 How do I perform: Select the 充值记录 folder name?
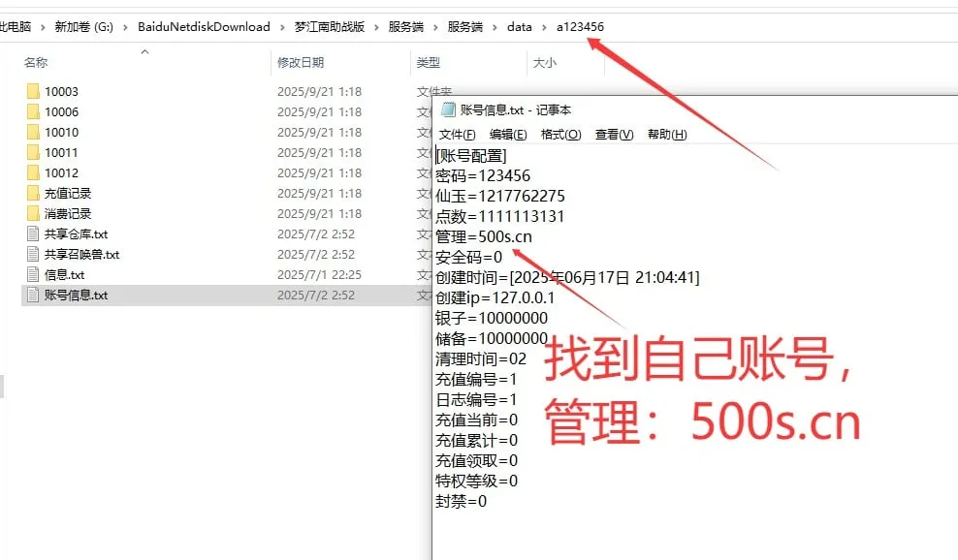pos(68,193)
